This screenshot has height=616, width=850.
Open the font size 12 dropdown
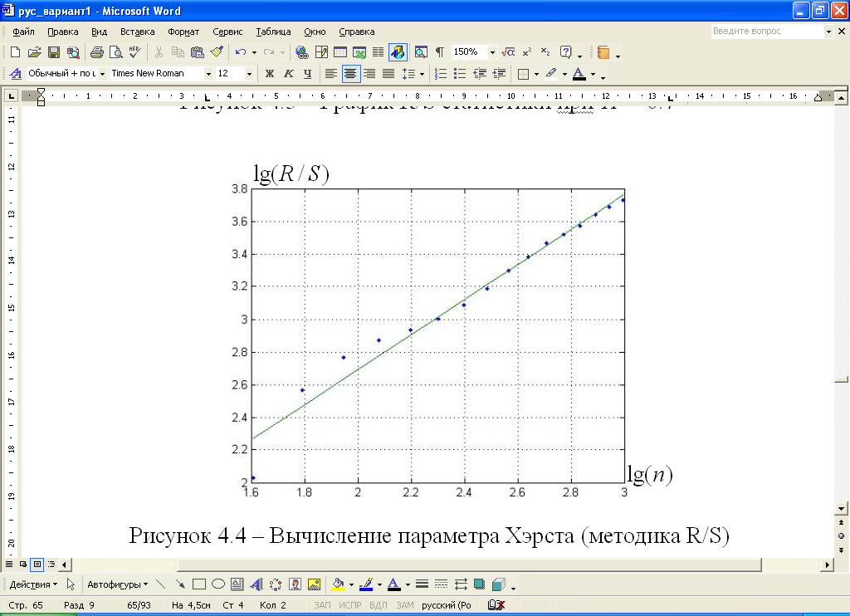pos(249,74)
